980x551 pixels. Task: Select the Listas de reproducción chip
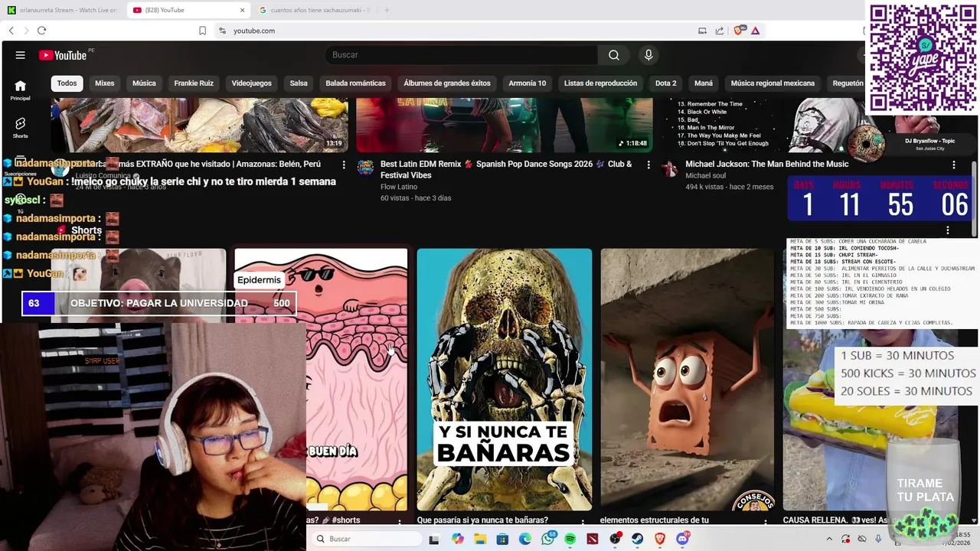(x=600, y=83)
